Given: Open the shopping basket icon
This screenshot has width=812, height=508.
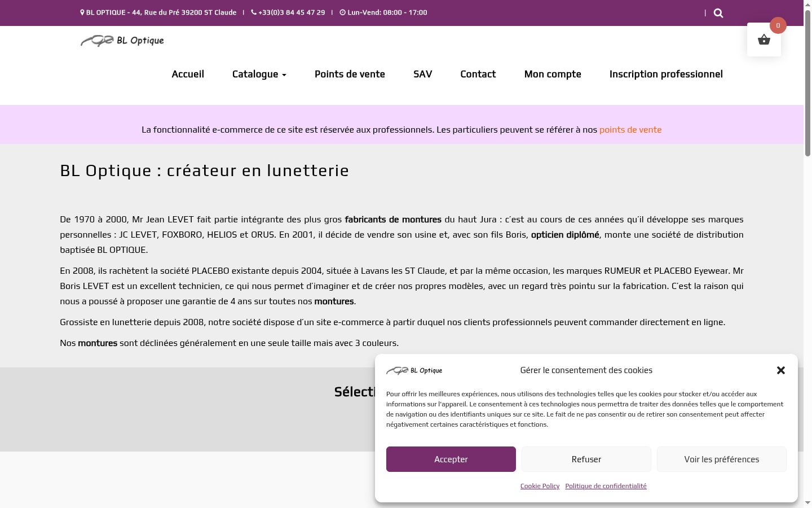Looking at the screenshot, I should pyautogui.click(x=764, y=40).
